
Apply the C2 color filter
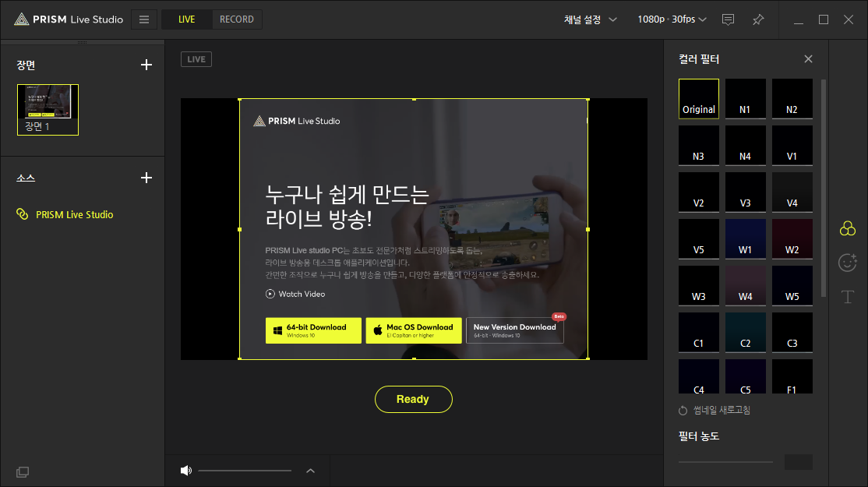(x=745, y=333)
